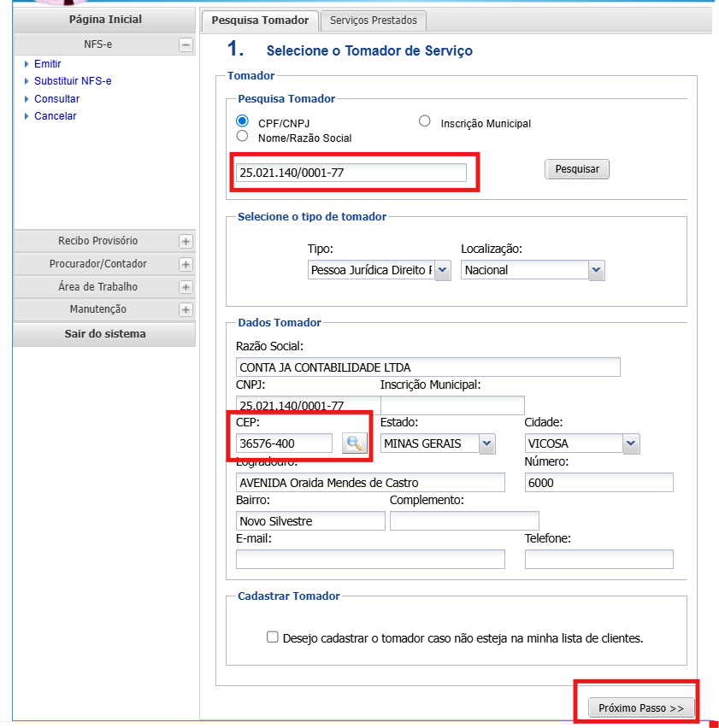Expand Manutenção plus icon
The image size is (719, 728).
click(x=186, y=309)
